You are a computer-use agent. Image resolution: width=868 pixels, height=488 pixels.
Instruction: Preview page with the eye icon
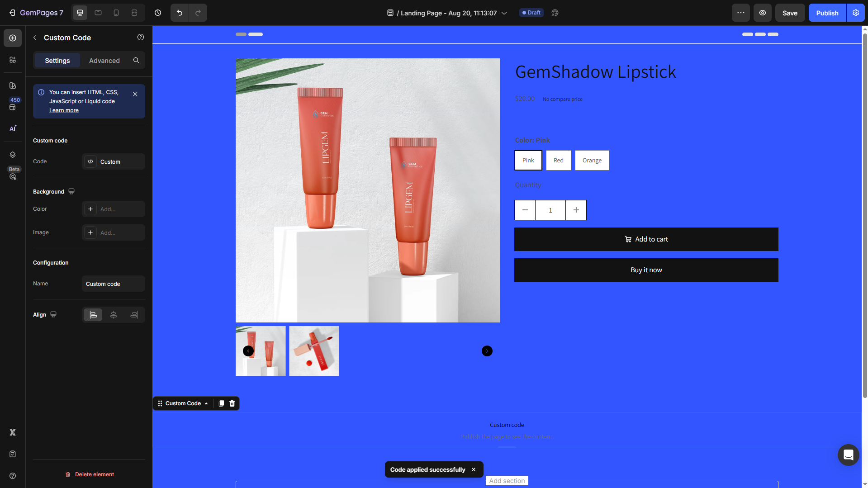coord(762,13)
